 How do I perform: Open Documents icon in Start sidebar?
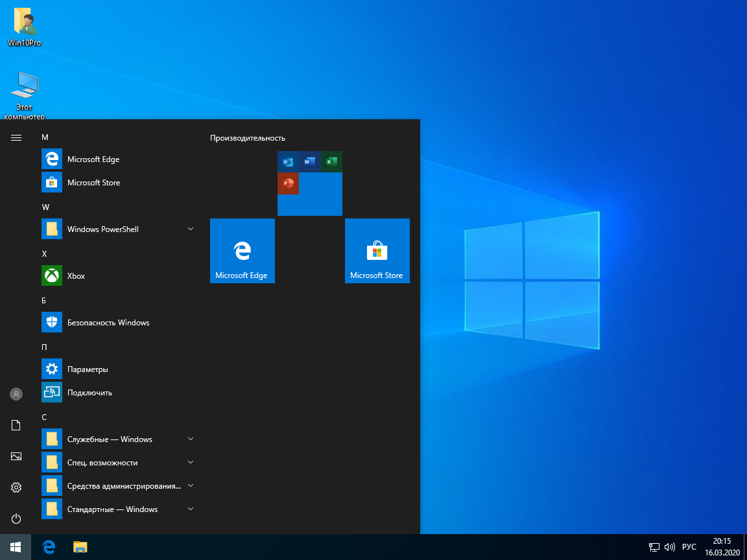(x=16, y=425)
